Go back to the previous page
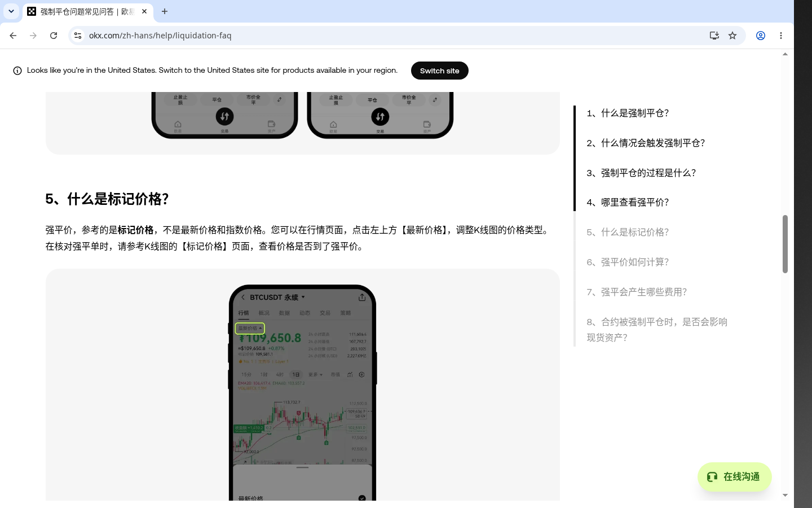 [13, 36]
